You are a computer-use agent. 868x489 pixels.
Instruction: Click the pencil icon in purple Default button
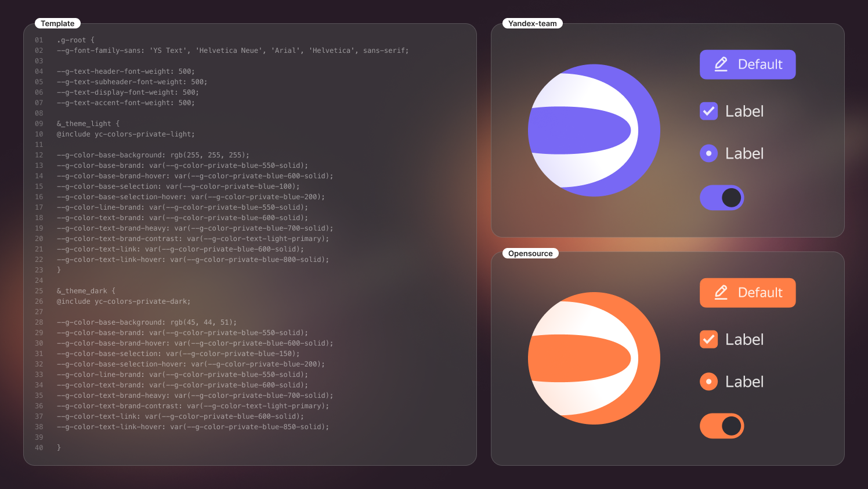pyautogui.click(x=721, y=64)
